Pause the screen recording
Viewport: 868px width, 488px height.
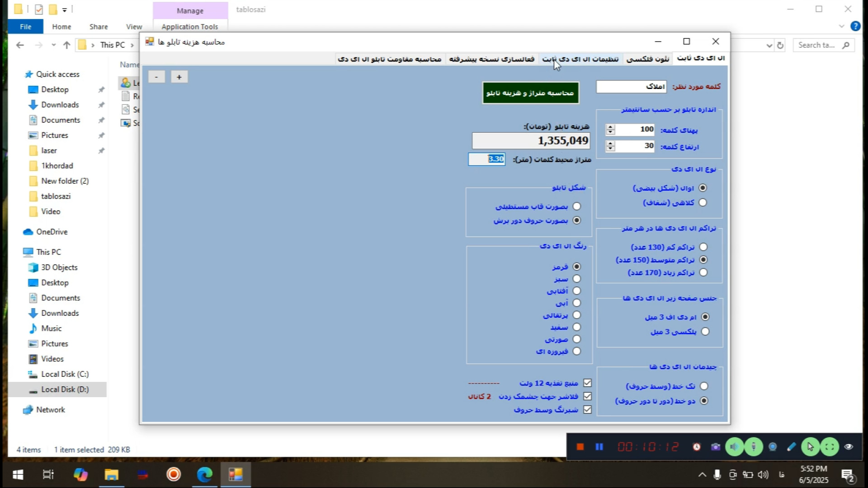(599, 447)
